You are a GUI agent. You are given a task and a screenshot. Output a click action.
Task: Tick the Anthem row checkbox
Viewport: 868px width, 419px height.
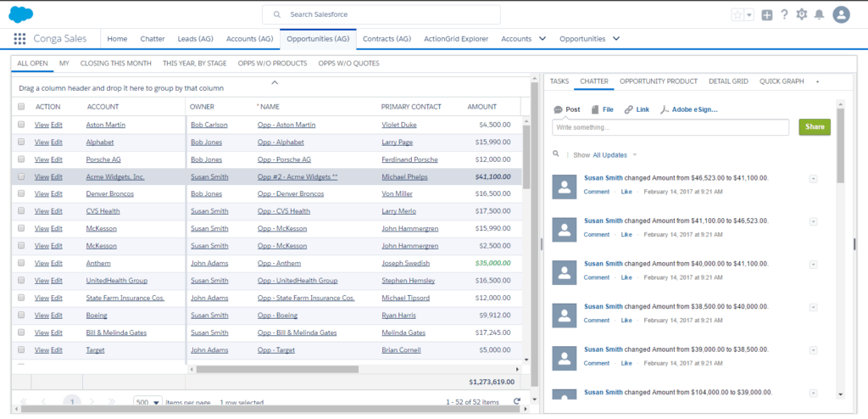click(x=21, y=263)
